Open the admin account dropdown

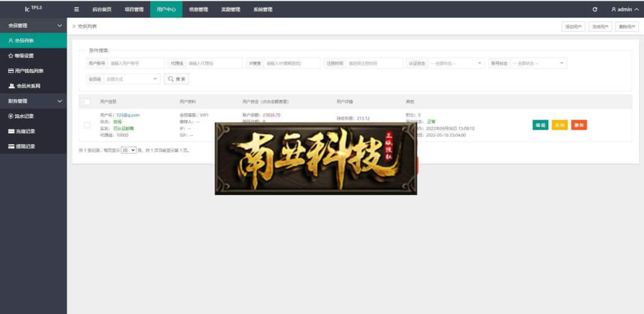(x=625, y=9)
